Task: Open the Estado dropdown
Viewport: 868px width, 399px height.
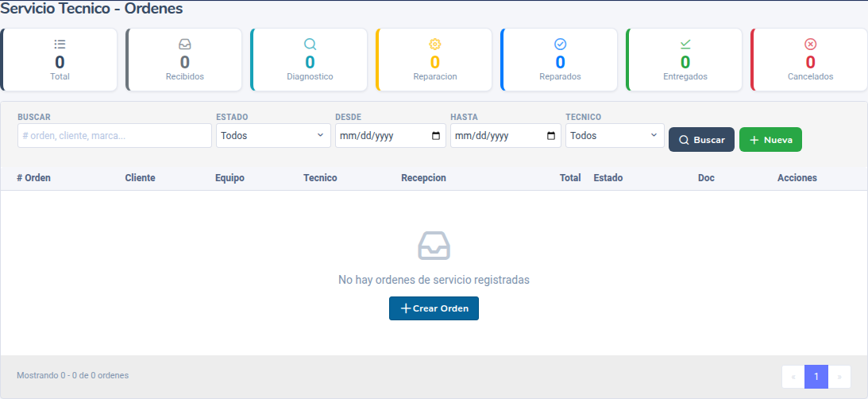Action: 273,135
